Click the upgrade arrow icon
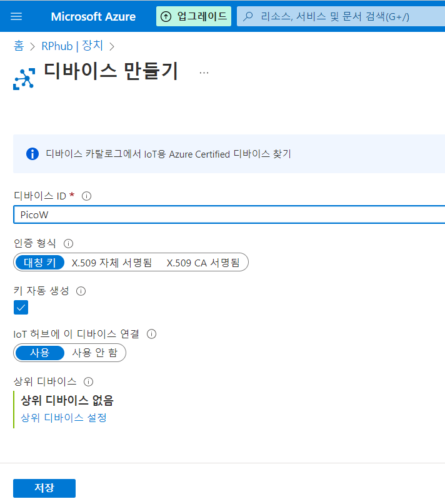445x504 pixels. coord(166,16)
